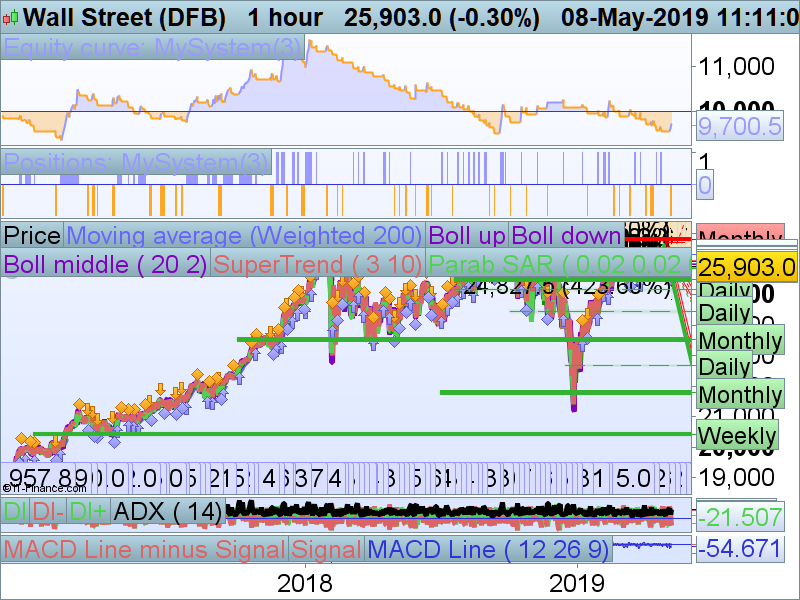Click the 0 positions value tag

point(705,185)
